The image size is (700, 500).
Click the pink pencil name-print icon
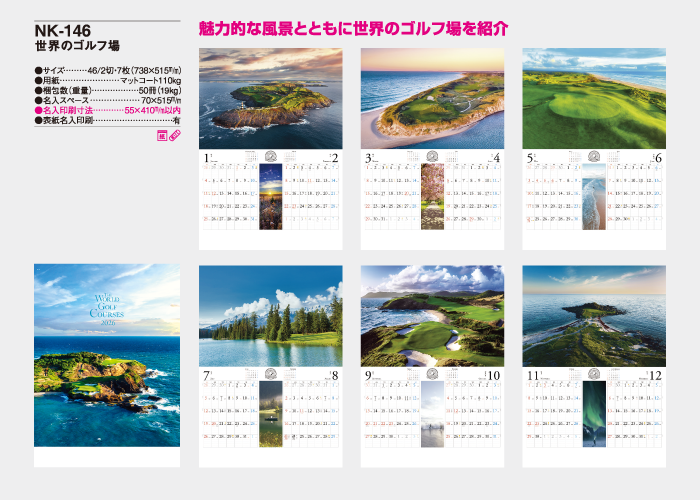[174, 135]
